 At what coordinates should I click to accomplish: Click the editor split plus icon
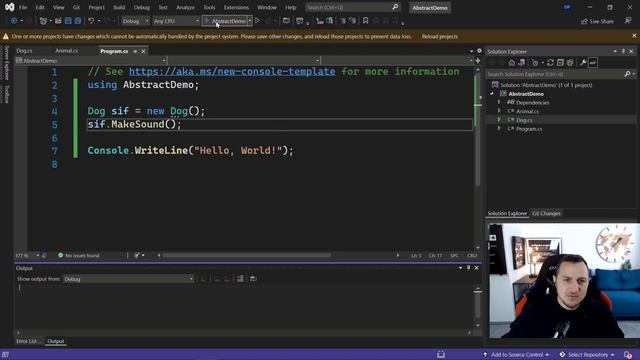pyautogui.click(x=478, y=61)
